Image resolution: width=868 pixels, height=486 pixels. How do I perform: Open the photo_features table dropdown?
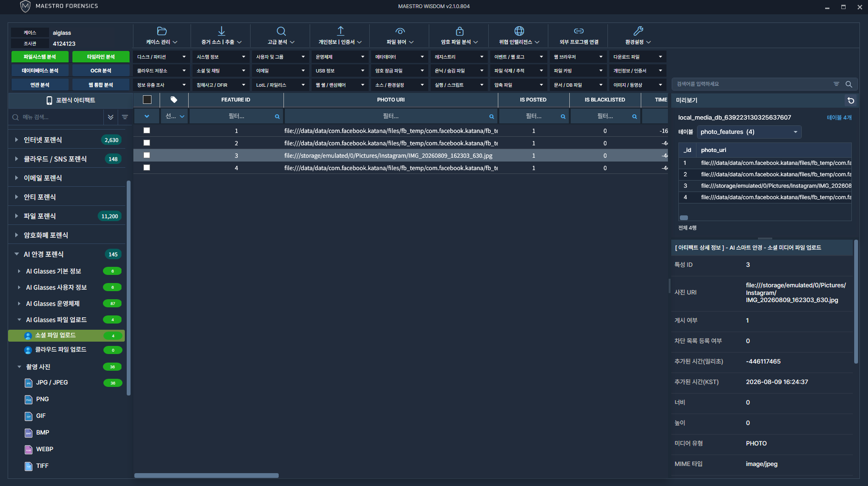749,132
